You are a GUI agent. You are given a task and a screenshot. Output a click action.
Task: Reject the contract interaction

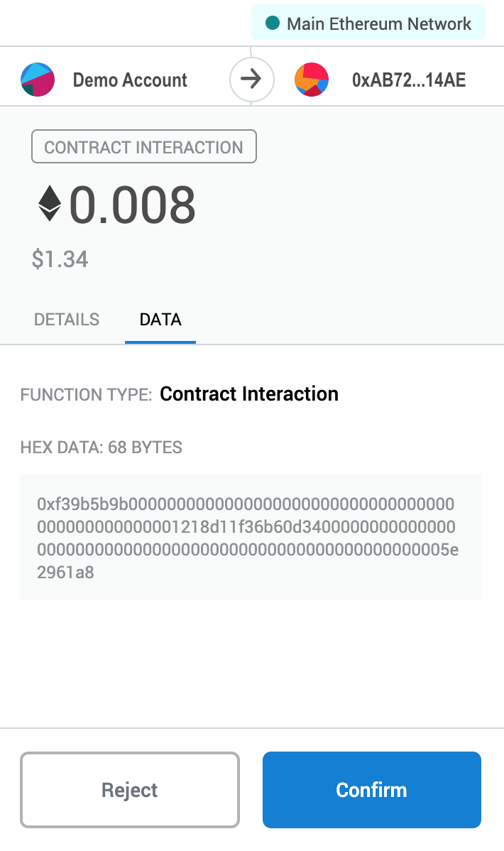click(x=129, y=789)
